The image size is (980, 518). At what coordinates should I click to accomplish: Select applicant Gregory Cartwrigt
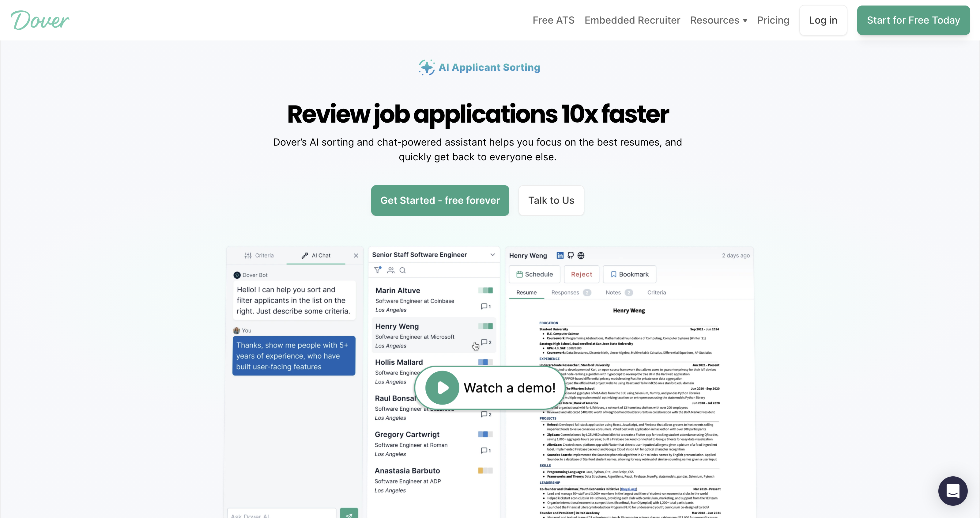click(x=434, y=444)
